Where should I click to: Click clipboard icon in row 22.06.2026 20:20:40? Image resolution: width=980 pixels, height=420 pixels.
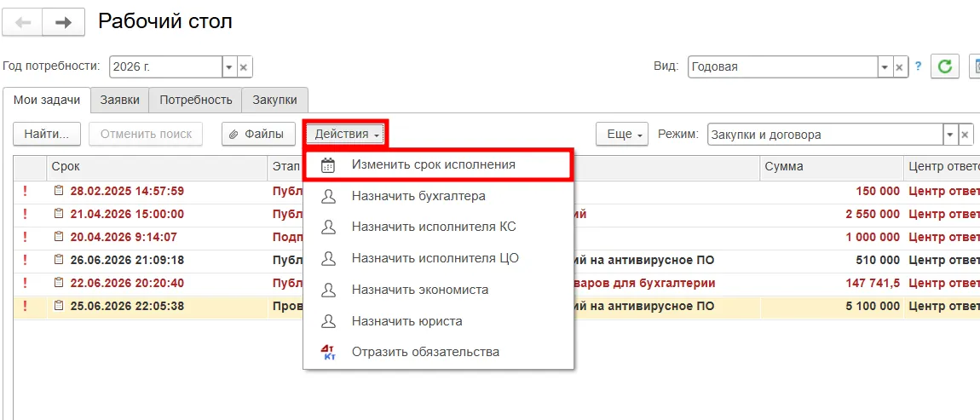click(60, 283)
